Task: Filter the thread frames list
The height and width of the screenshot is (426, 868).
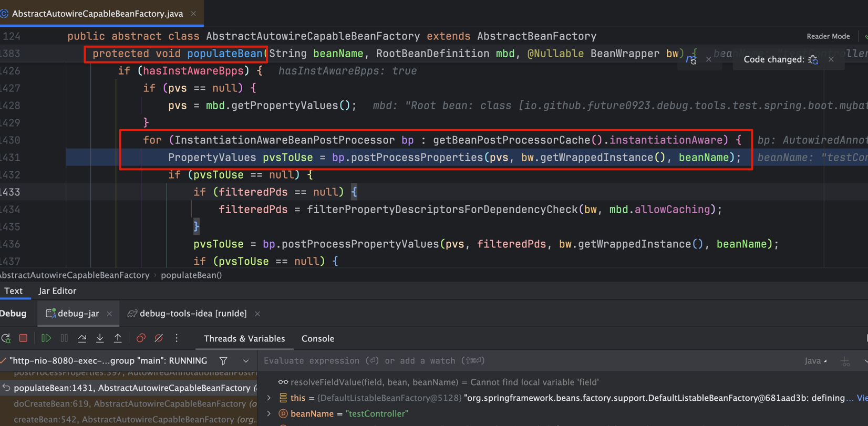Action: tap(223, 361)
